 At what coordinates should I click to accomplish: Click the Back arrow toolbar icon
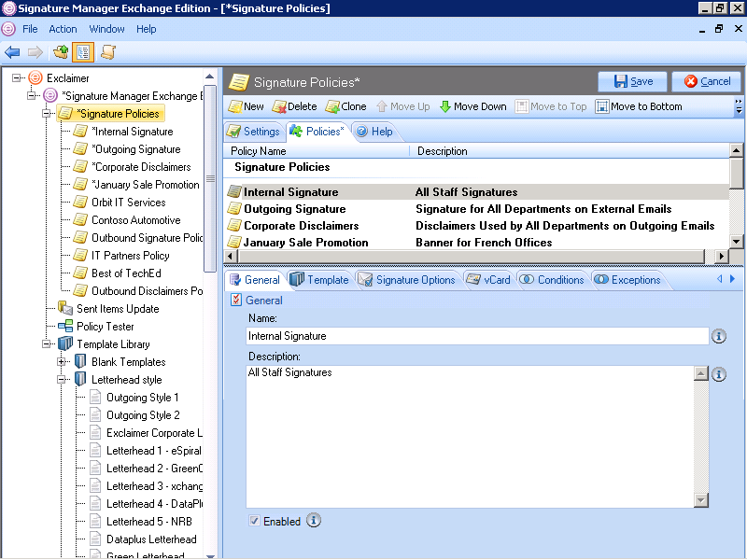12,52
